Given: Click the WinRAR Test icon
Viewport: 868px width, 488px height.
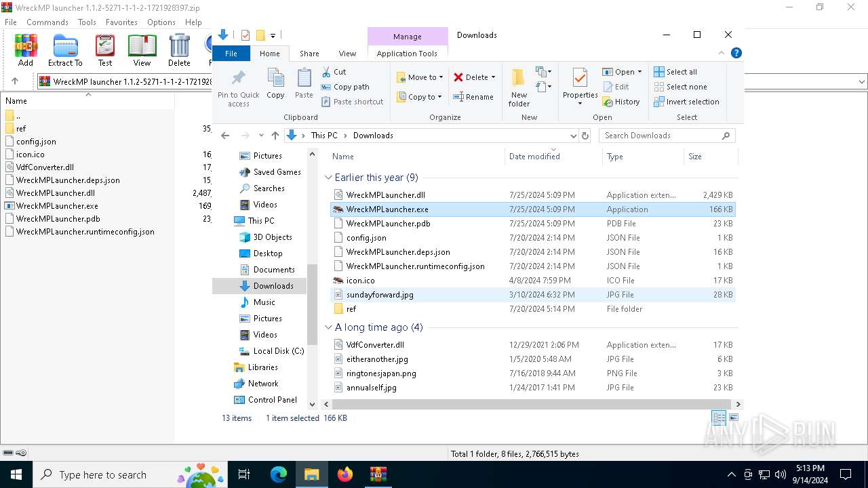Looking at the screenshot, I should 104,50.
